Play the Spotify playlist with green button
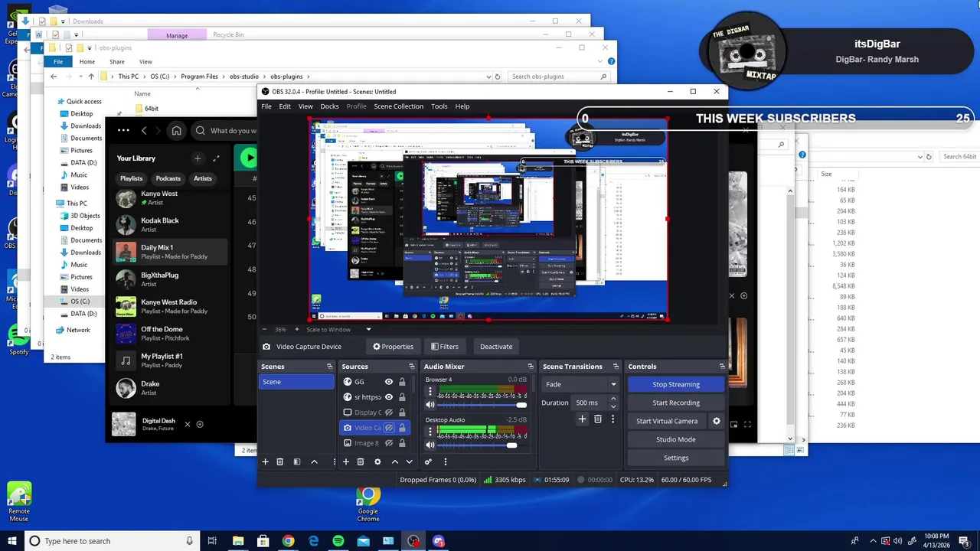The width and height of the screenshot is (980, 551). 249,158
